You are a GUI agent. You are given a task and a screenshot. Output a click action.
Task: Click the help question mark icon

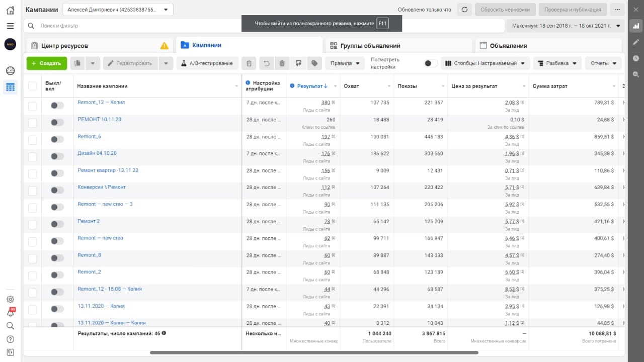pos(10,339)
